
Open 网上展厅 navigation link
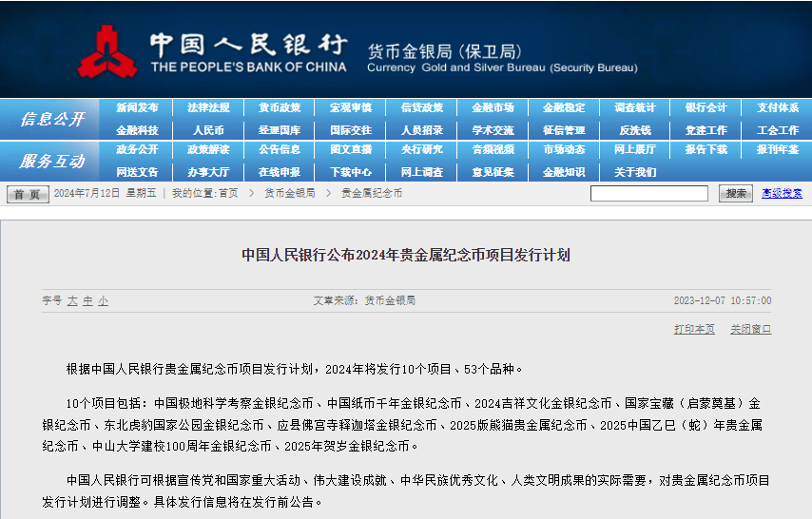tap(635, 149)
